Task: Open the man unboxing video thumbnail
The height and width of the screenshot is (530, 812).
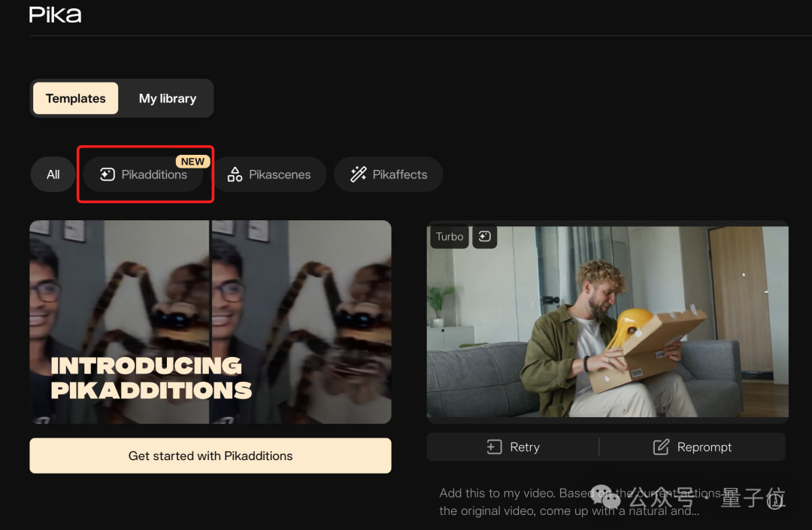Action: (x=607, y=321)
